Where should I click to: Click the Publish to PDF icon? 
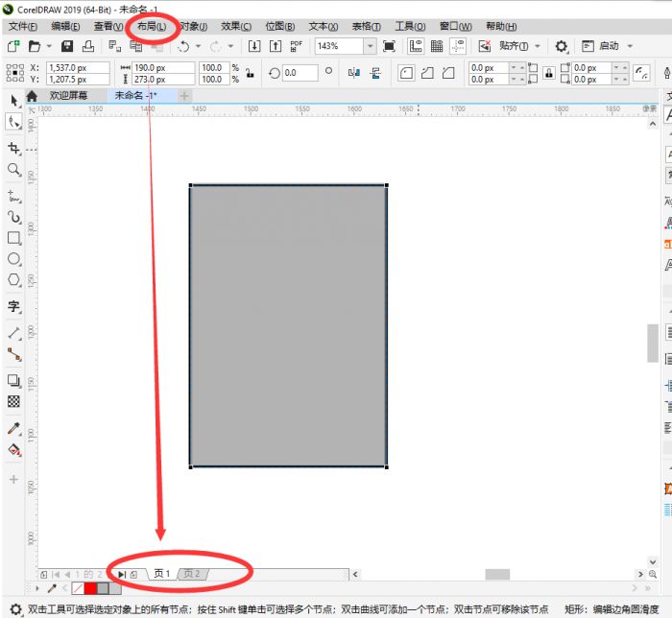point(296,46)
